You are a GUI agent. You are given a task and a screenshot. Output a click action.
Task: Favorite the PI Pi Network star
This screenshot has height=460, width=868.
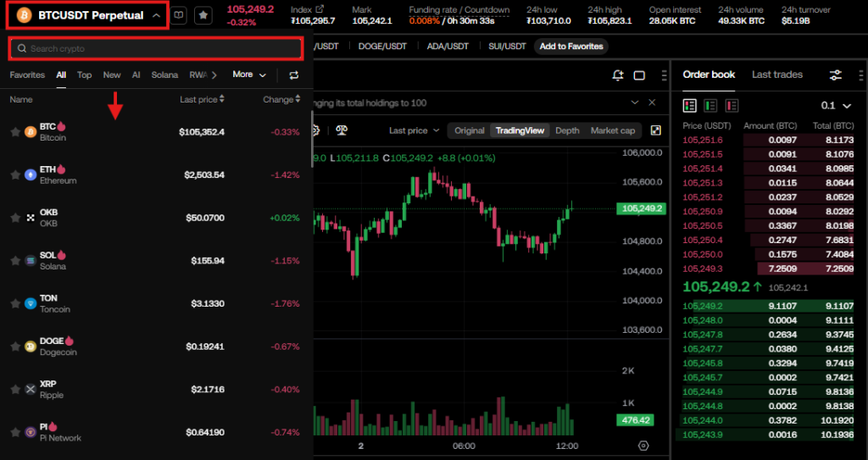15,432
